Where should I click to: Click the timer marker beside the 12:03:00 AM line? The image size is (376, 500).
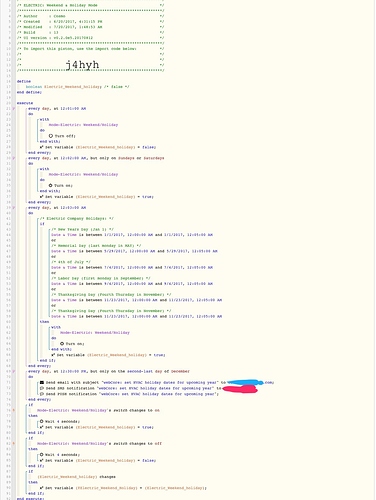pyautogui.click(x=14, y=208)
